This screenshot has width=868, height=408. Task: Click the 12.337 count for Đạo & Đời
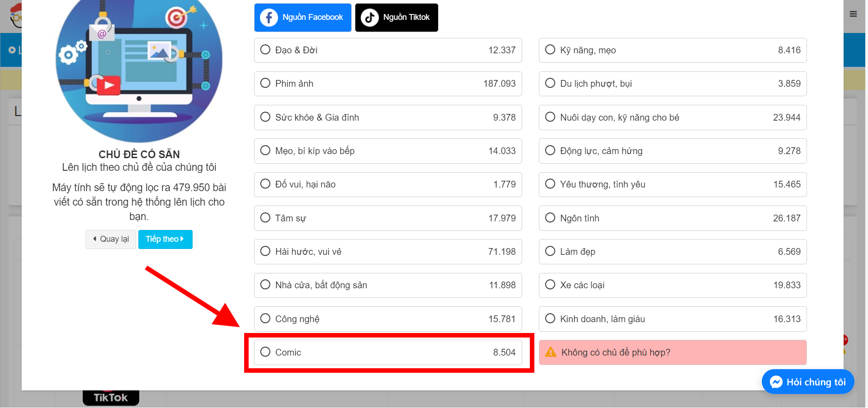[502, 50]
